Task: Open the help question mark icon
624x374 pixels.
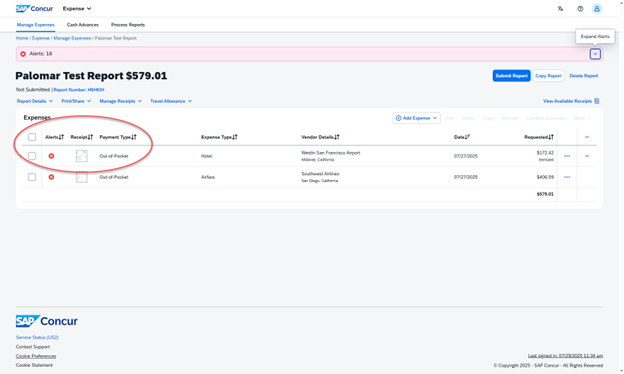Action: click(580, 8)
